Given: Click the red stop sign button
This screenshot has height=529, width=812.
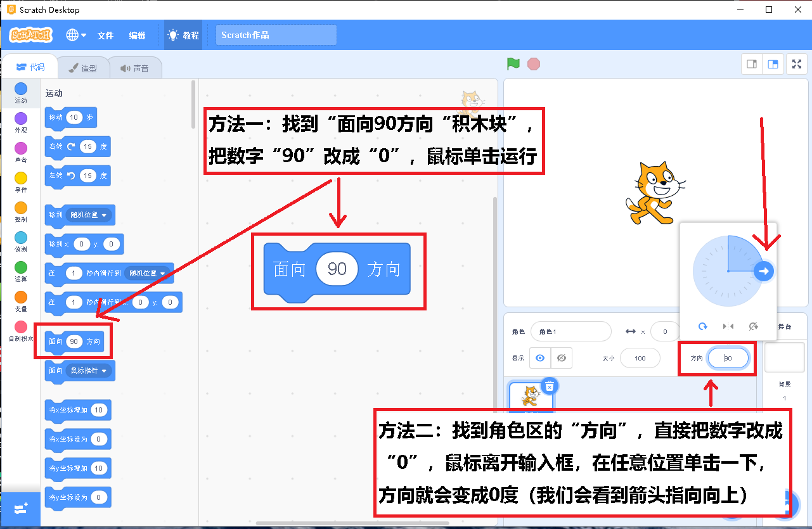Looking at the screenshot, I should pyautogui.click(x=534, y=64).
